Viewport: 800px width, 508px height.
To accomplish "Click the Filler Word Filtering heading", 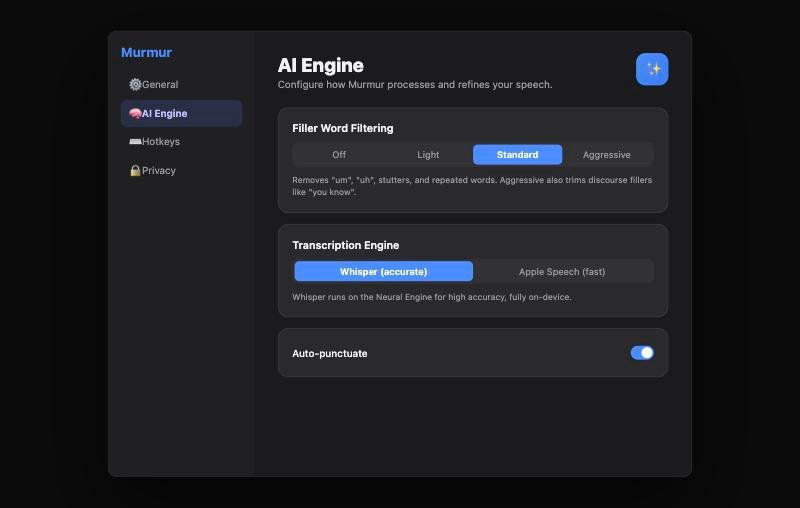I will point(343,128).
